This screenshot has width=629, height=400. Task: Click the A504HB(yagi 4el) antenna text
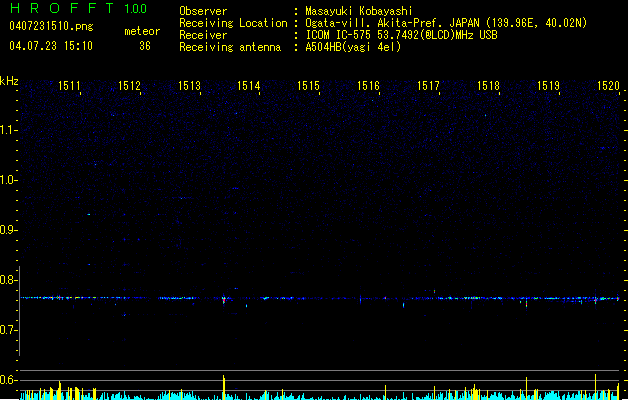point(353,47)
